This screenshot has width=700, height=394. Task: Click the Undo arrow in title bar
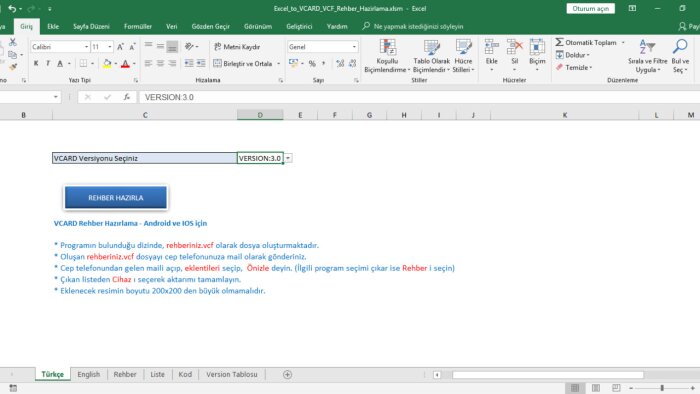pyautogui.click(x=12, y=8)
